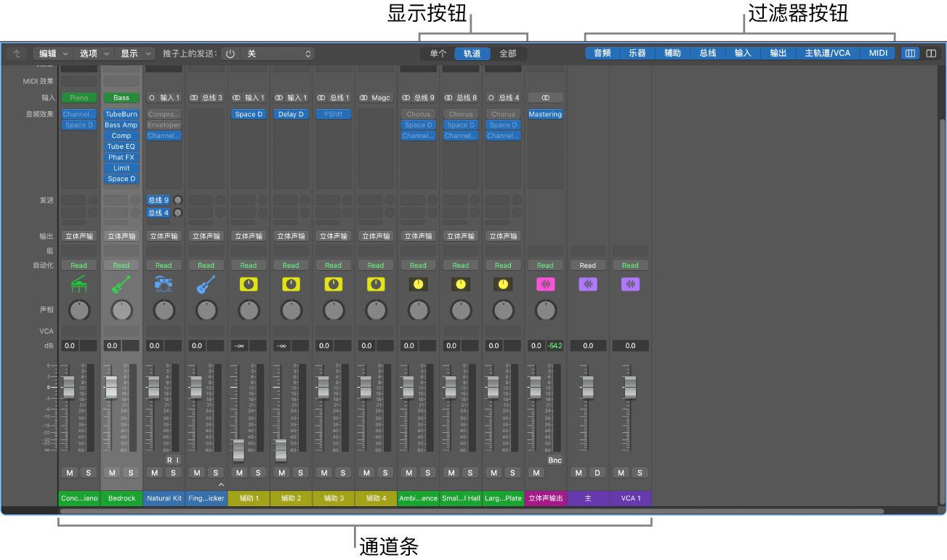Open the 编辑 dropdown menu

click(52, 54)
